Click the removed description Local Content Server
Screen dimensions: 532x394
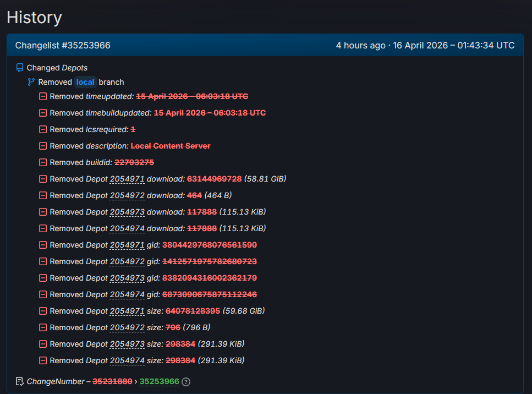pyautogui.click(x=171, y=146)
